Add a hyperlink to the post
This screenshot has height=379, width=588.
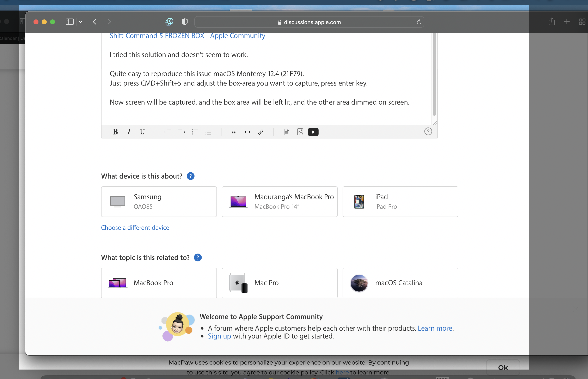[x=261, y=132]
